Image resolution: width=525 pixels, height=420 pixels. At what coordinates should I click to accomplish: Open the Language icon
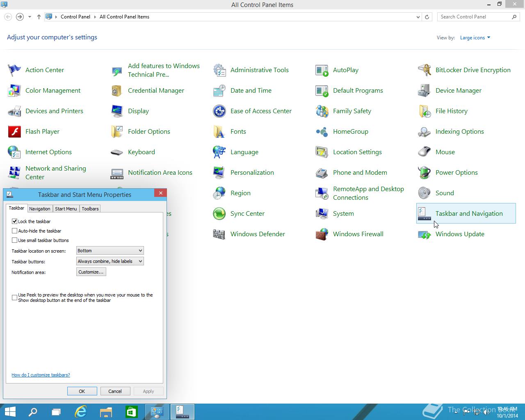[219, 152]
